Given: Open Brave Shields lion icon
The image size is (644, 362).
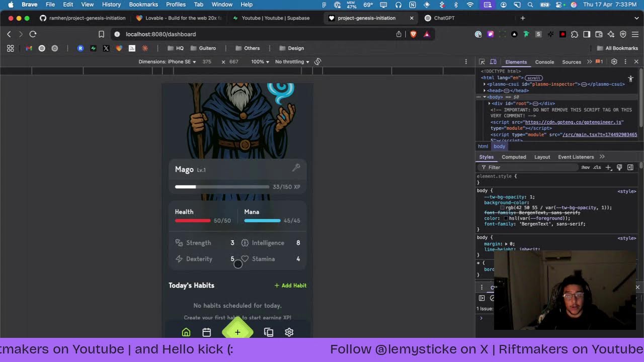Looking at the screenshot, I should point(413,34).
